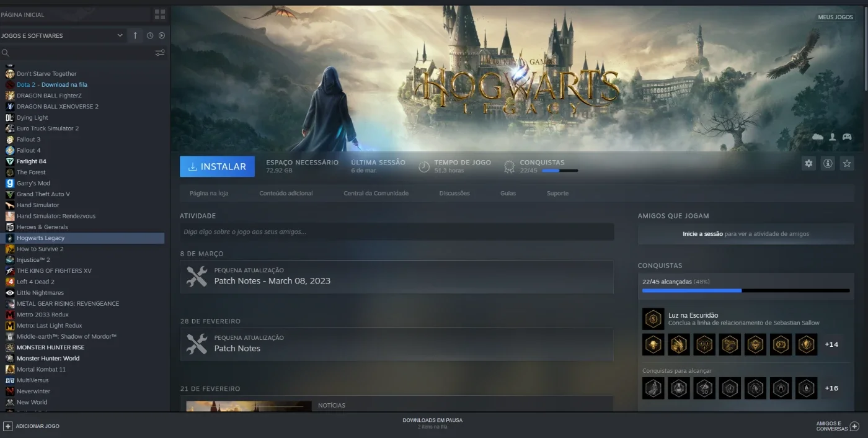Click the Grand Theft Auto V icon

tap(10, 194)
